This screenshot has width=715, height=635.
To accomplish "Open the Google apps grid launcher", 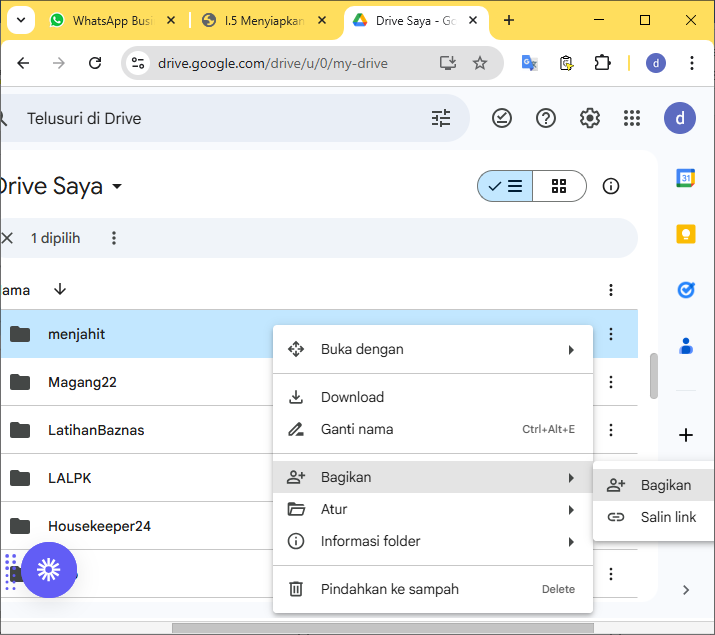I will [632, 118].
